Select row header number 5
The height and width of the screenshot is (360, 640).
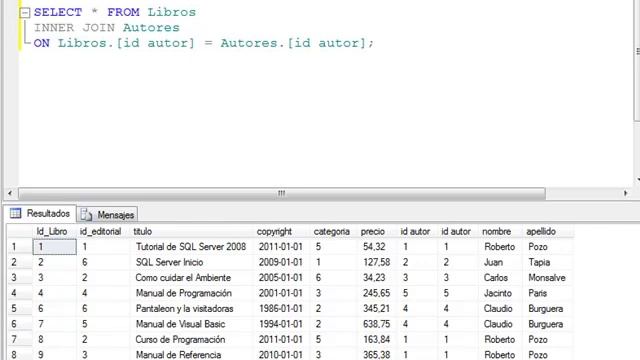click(20, 309)
